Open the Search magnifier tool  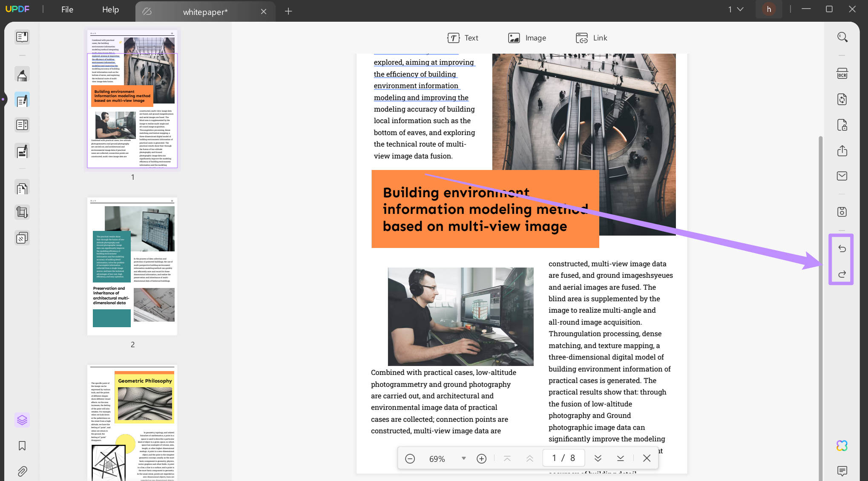[x=842, y=37]
